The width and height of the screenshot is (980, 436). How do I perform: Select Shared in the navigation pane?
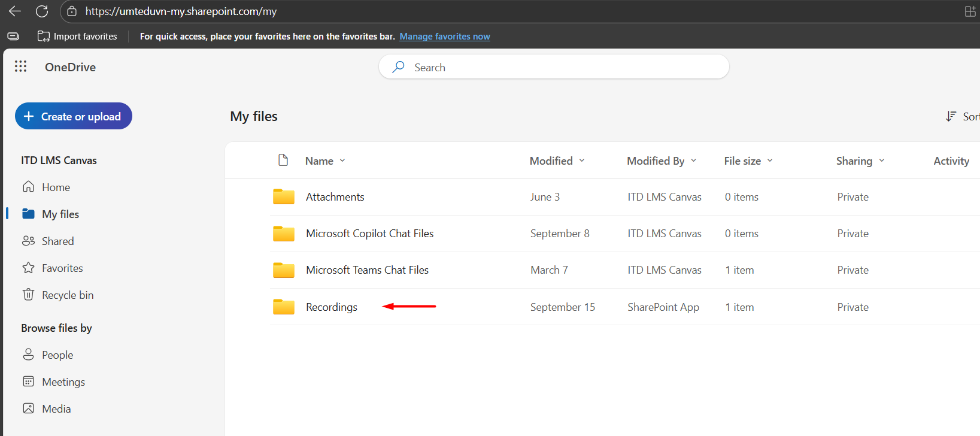[57, 241]
